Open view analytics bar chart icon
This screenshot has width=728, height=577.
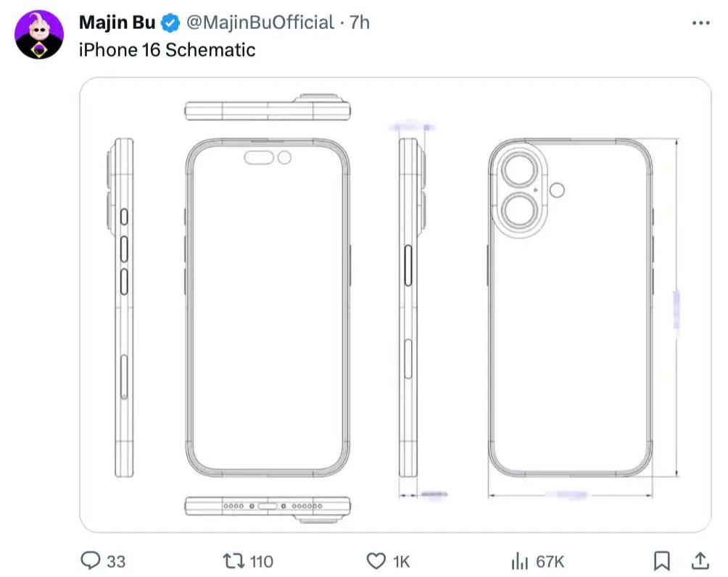pos(518,560)
